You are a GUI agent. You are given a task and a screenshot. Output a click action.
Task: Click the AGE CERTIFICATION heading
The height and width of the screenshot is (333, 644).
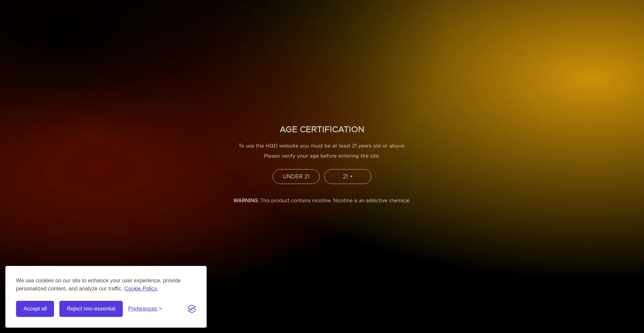click(x=322, y=129)
